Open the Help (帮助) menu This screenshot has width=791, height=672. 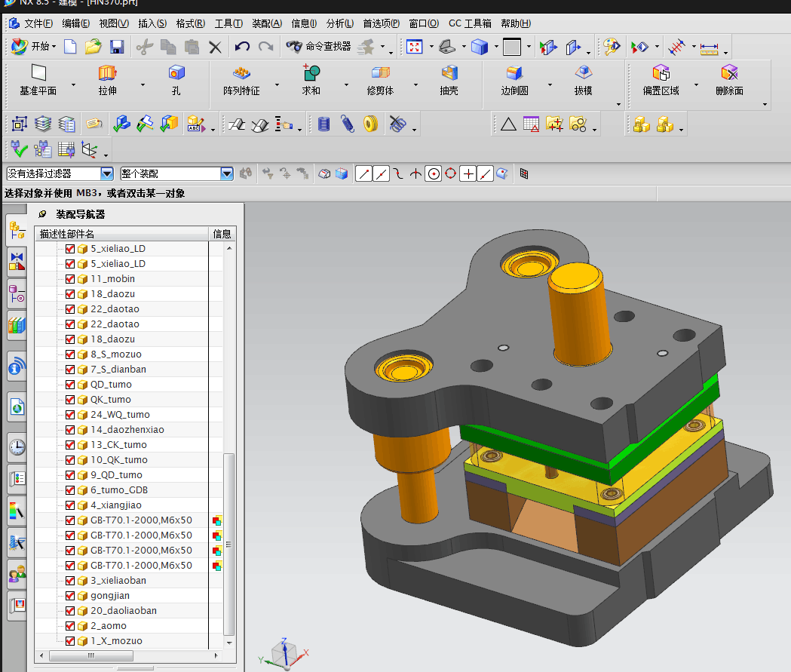(x=516, y=23)
